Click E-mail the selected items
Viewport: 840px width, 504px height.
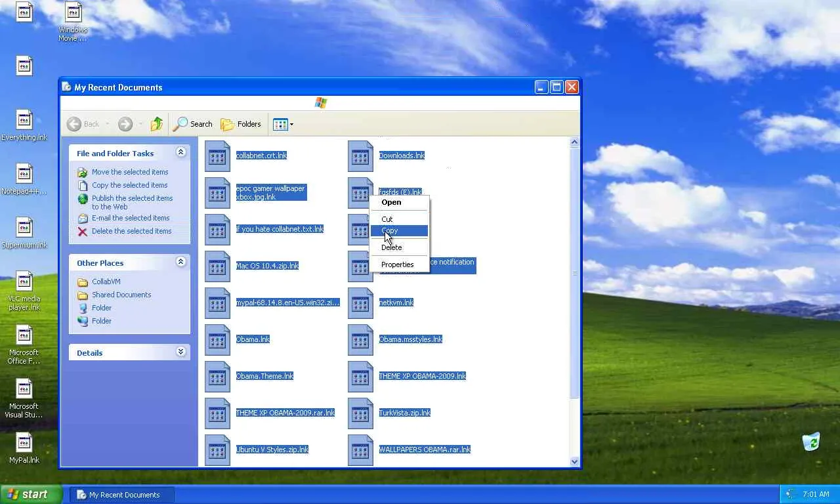[131, 218]
